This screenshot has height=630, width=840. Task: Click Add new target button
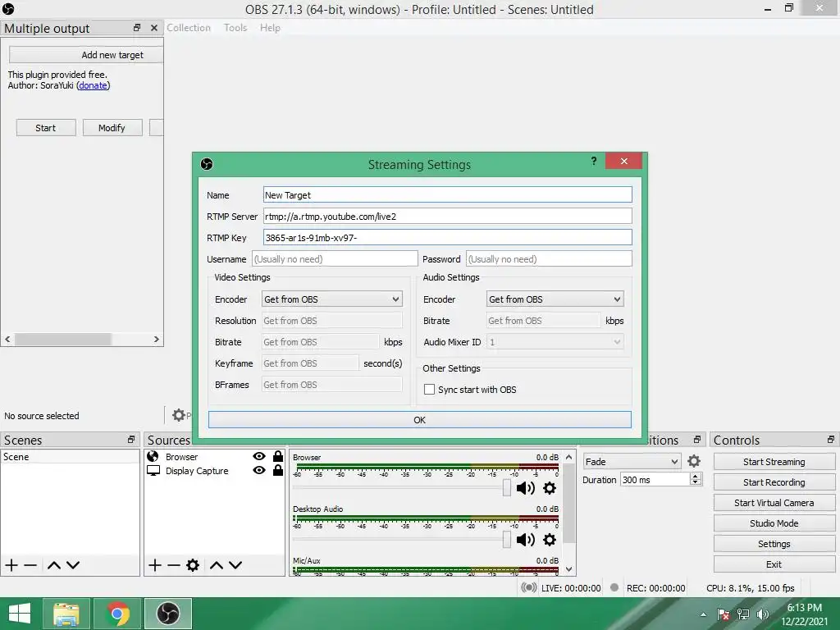[85, 55]
